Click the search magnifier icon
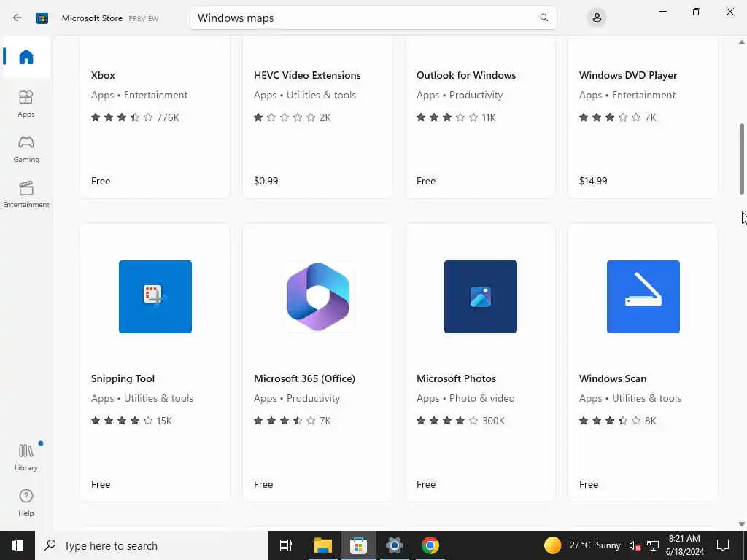This screenshot has height=560, width=747. click(x=543, y=17)
